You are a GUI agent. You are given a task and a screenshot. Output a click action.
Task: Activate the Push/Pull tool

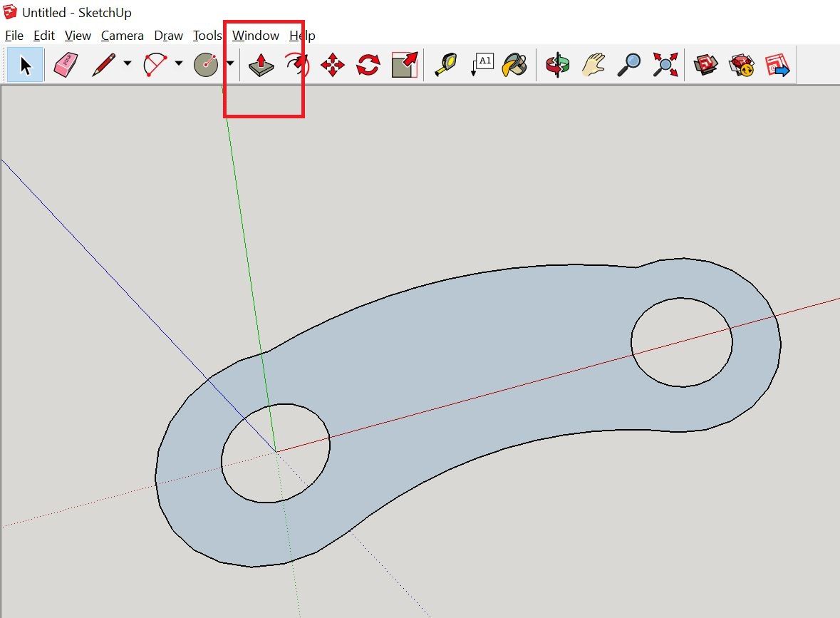pos(261,65)
